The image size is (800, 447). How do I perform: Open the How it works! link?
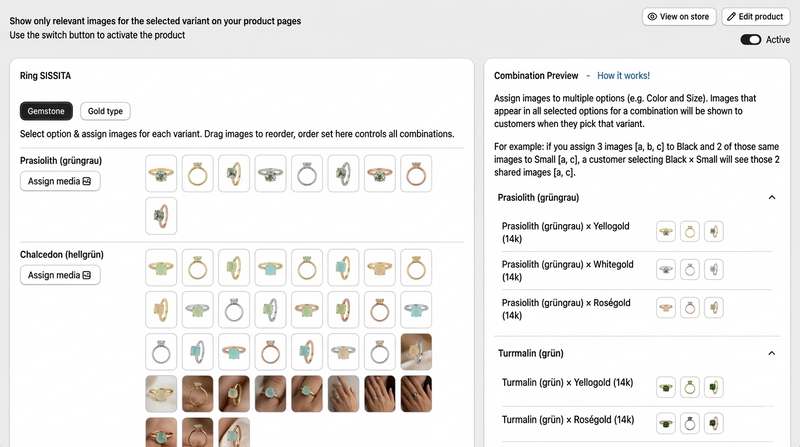point(623,75)
